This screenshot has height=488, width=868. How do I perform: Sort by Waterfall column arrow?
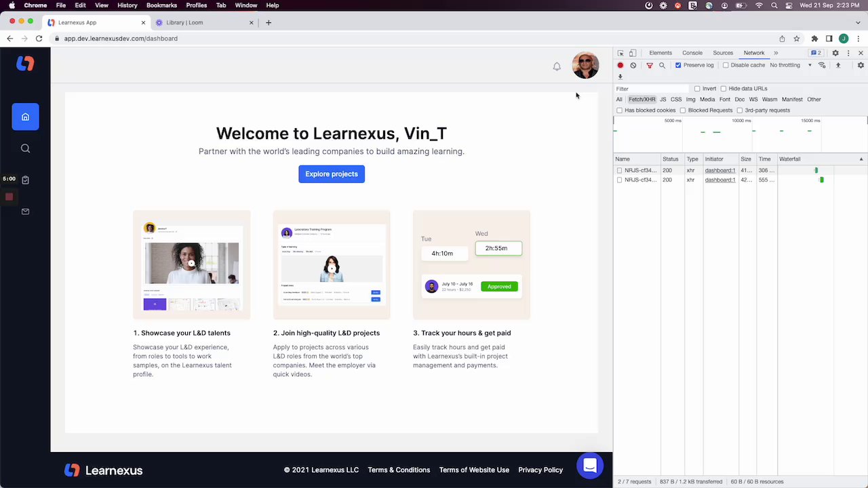click(x=861, y=159)
